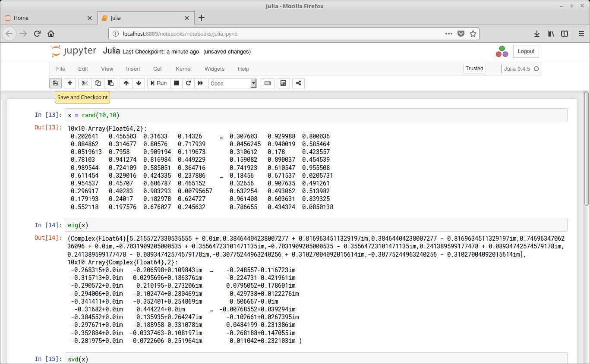Cut the selected cell using scissors icon

84,83
